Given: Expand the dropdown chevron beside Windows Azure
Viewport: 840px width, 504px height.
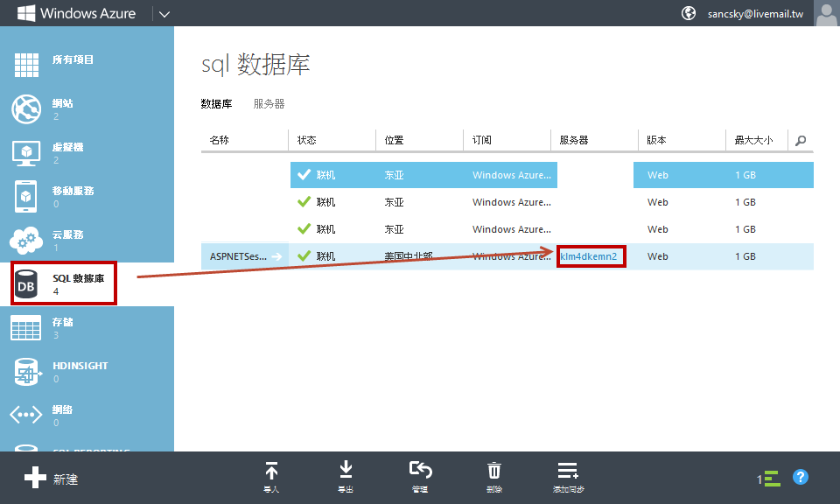Looking at the screenshot, I should tap(164, 14).
